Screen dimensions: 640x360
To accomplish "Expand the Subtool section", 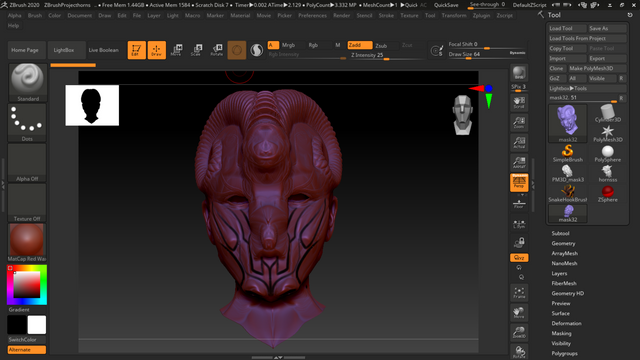I will tap(560, 233).
